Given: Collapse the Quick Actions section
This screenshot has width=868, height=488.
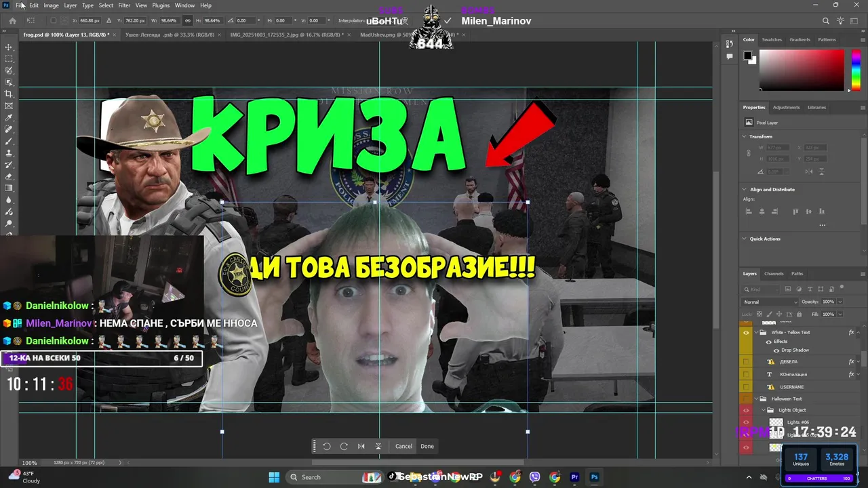Looking at the screenshot, I should [x=745, y=239].
